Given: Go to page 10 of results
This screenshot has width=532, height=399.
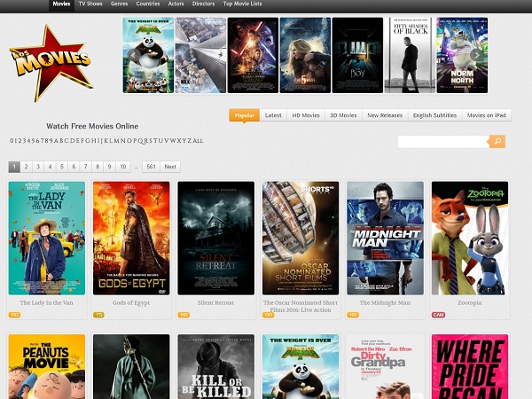Looking at the screenshot, I should click(x=123, y=167).
